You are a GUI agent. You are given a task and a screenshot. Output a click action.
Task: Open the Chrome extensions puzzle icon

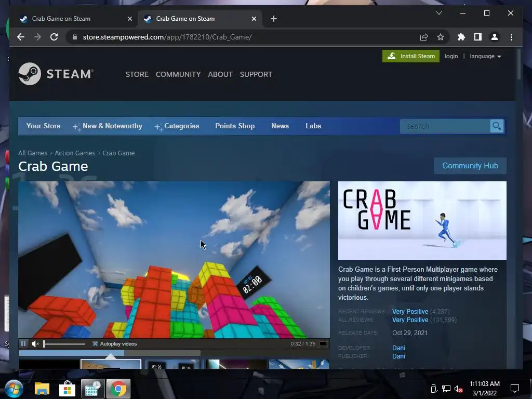coord(461,37)
